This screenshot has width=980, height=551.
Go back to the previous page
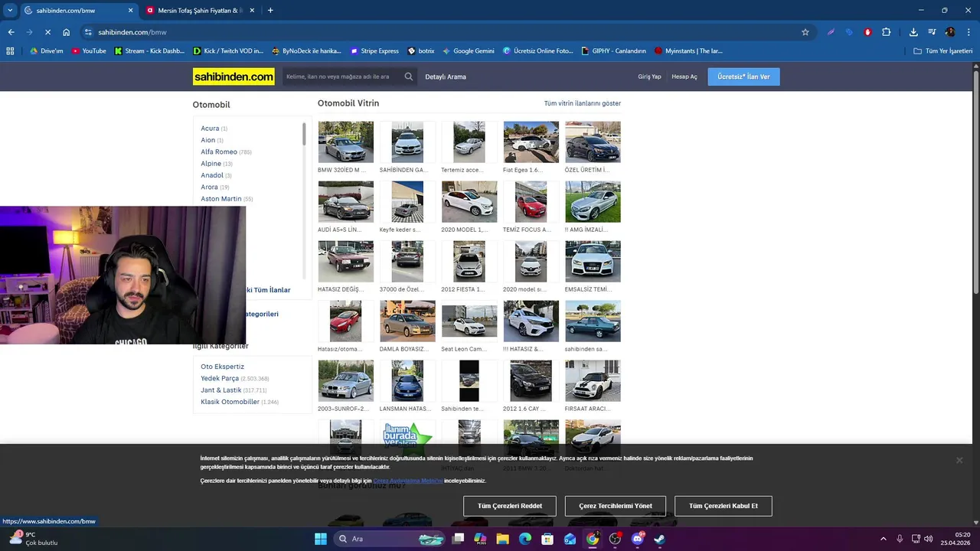[x=11, y=32]
